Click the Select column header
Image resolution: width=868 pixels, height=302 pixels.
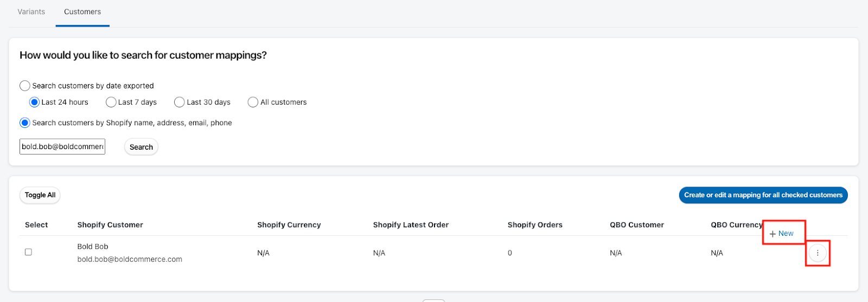(x=36, y=225)
